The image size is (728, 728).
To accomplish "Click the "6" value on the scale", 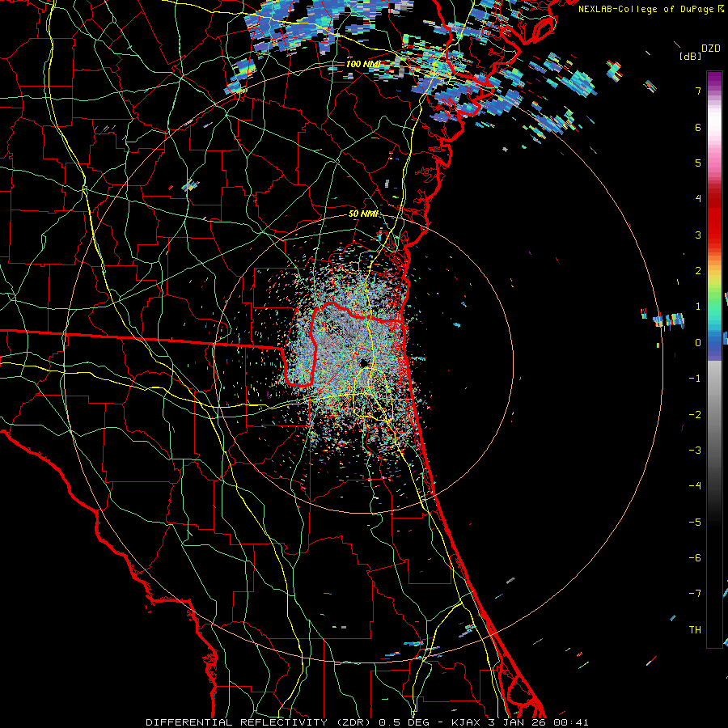I will click(698, 127).
